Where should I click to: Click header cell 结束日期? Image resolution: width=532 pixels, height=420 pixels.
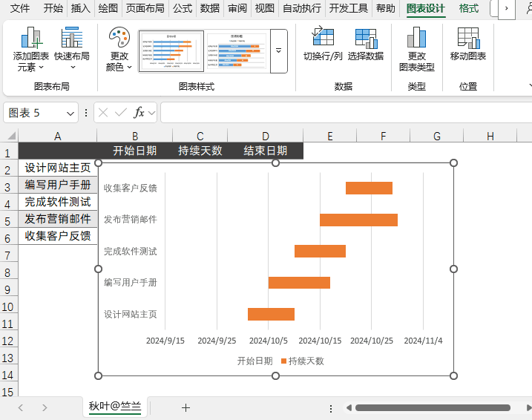[266, 151]
